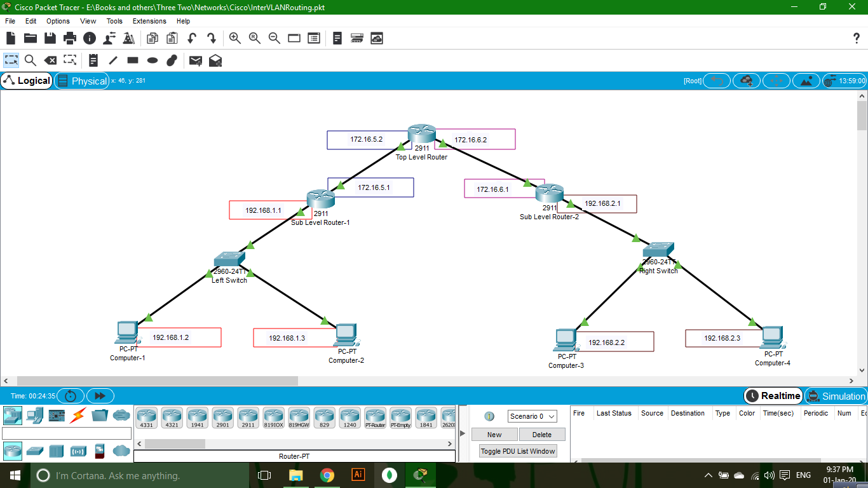Choose Wireless Devices subcategory
This screenshot has width=868, height=488.
coord(78,451)
